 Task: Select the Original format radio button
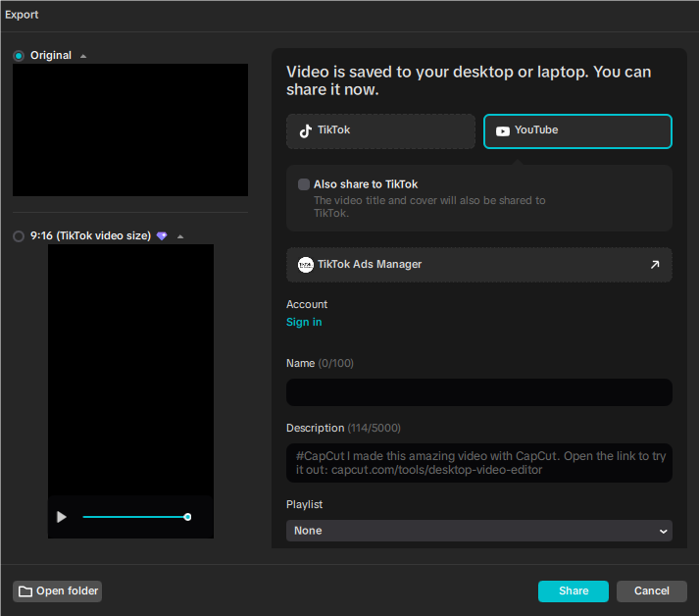pos(19,56)
